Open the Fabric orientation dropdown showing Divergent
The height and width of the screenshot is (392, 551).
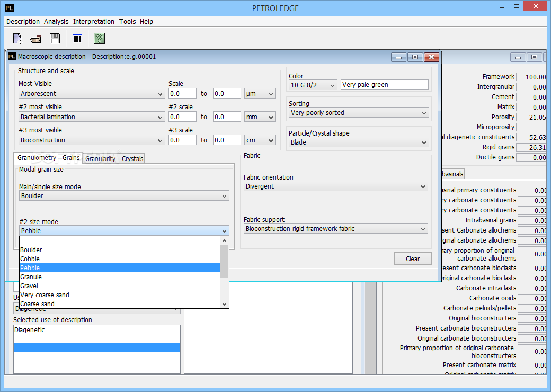pos(335,186)
